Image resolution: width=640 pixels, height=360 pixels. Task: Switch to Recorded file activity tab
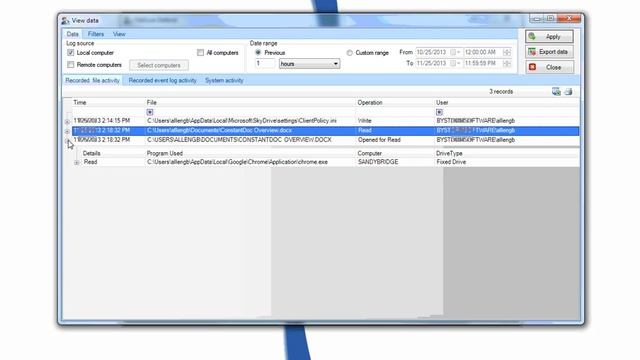coord(93,80)
